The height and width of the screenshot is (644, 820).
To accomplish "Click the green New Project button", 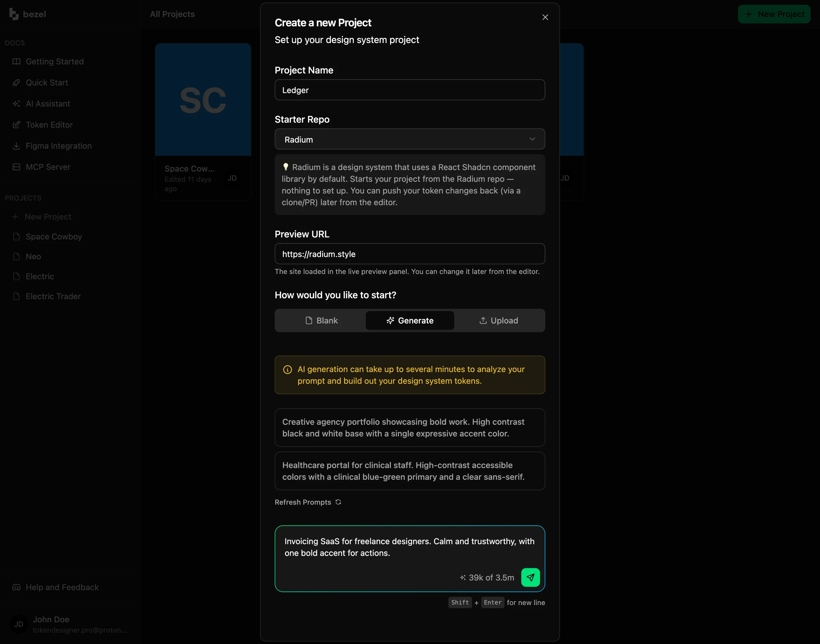I will point(774,14).
